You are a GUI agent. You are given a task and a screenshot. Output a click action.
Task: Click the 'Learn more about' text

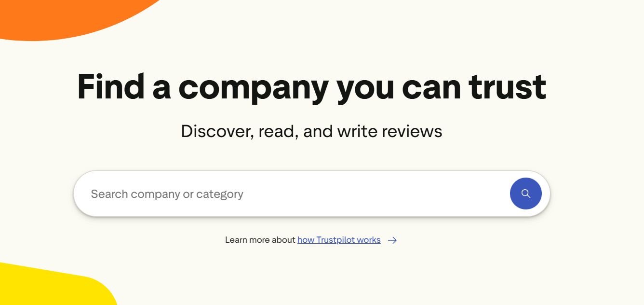(260, 240)
